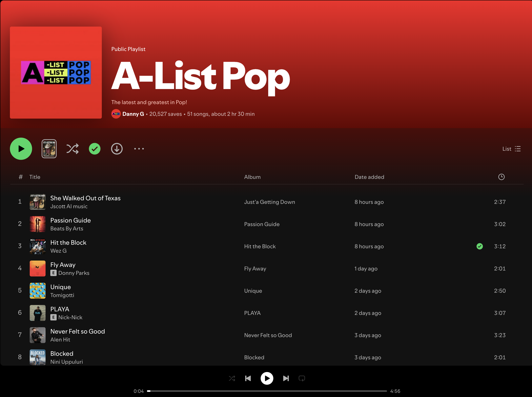Sort tracks by the Date added column header

(x=369, y=177)
